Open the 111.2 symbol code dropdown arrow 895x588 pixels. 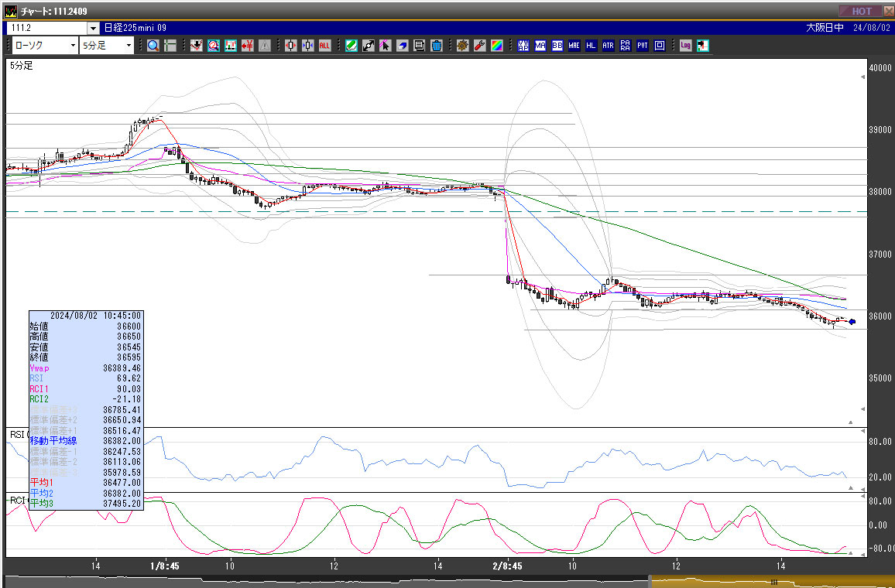pos(94,28)
